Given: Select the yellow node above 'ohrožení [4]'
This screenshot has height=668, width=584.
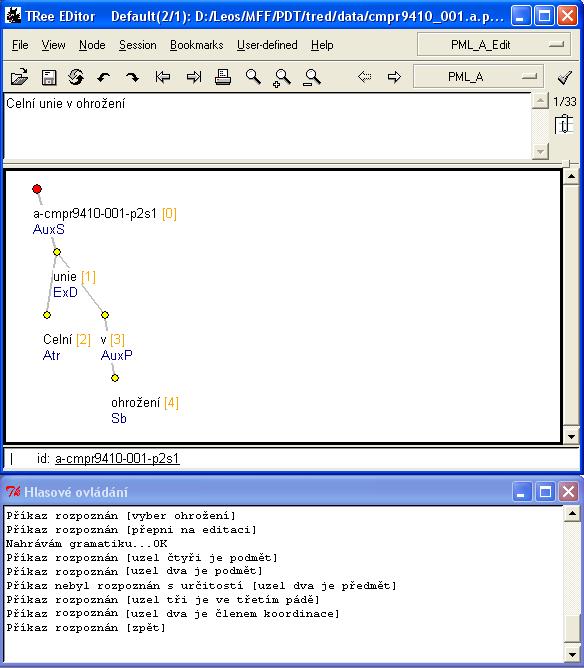Looking at the screenshot, I should point(115,378).
